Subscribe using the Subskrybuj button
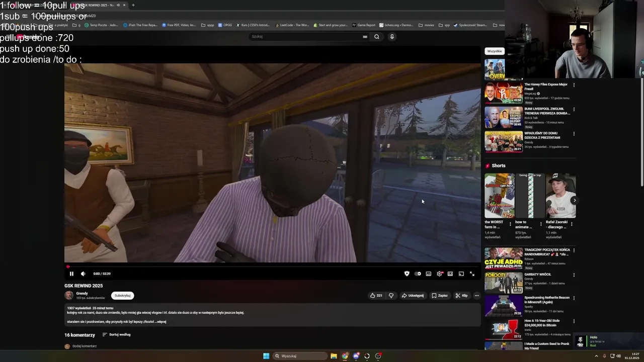The image size is (644, 362). tap(122, 296)
